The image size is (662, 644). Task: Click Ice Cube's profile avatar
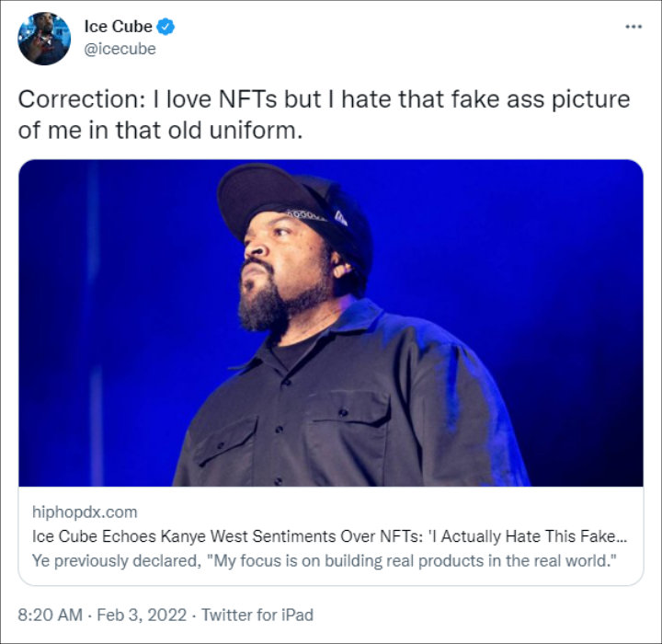[x=44, y=39]
